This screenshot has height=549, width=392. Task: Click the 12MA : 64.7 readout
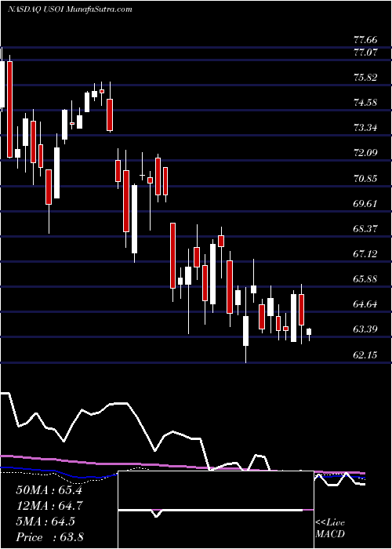point(49,506)
